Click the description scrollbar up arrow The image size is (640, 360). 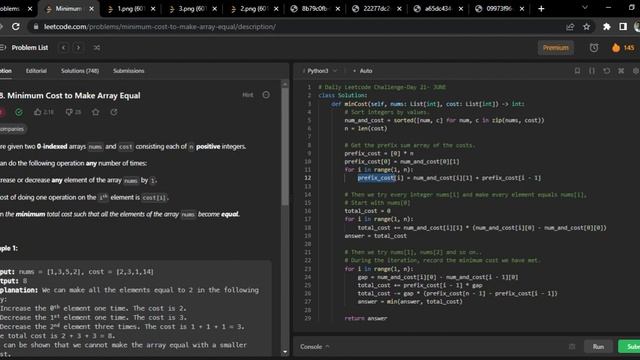tap(285, 84)
